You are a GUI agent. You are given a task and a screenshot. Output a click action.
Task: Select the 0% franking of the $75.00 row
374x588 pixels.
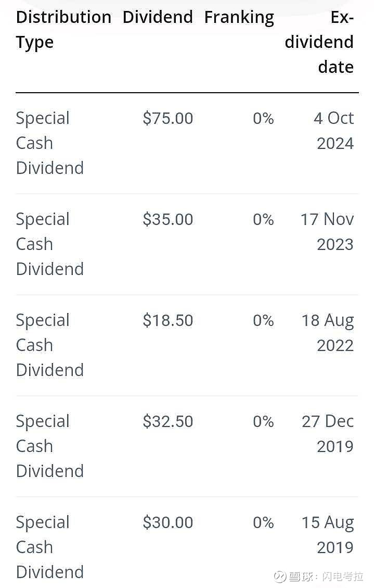click(263, 119)
